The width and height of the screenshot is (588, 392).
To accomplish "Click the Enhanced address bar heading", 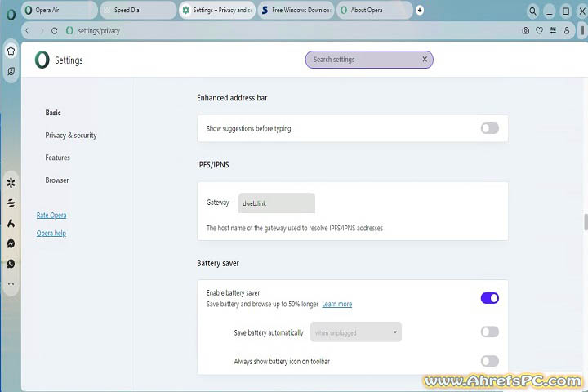I will point(232,98).
